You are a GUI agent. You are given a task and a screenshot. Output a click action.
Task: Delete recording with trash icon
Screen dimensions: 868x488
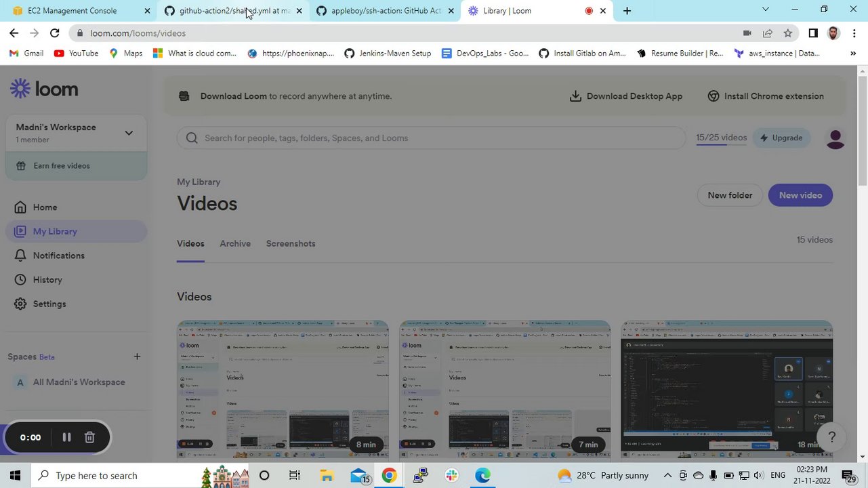tap(89, 437)
